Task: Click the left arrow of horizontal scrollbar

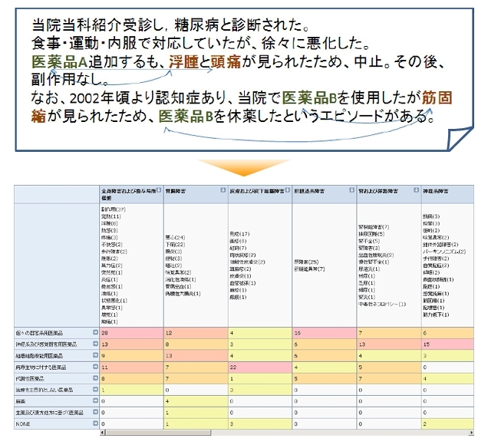Action: pyautogui.click(x=103, y=433)
